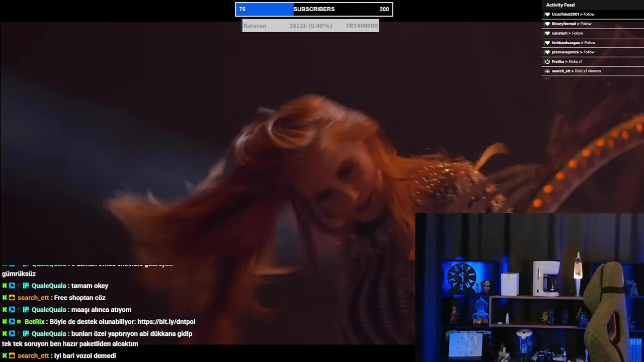Click the 'Free shoptan cöz' chat message

point(80,298)
